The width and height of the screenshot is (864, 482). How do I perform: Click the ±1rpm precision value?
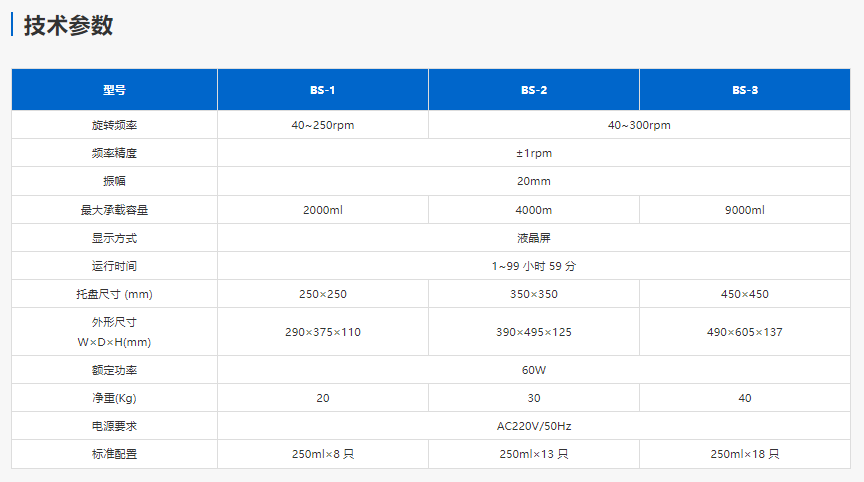click(533, 153)
